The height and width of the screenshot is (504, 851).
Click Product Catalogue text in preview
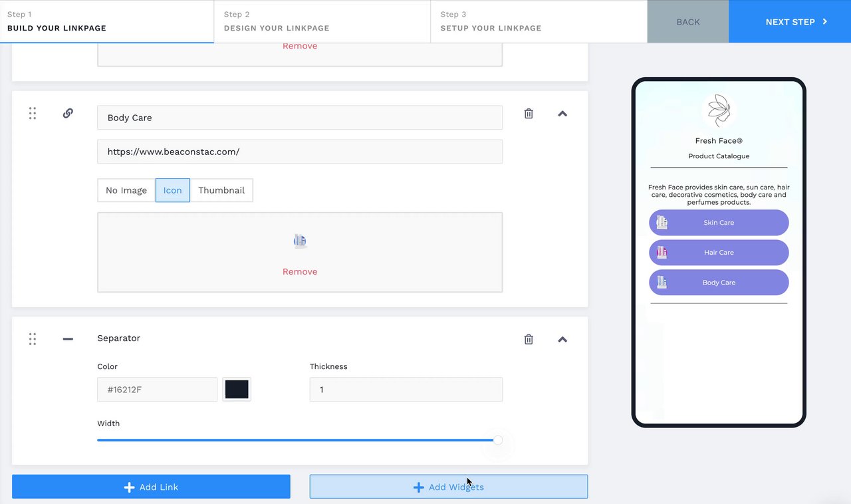tap(719, 156)
